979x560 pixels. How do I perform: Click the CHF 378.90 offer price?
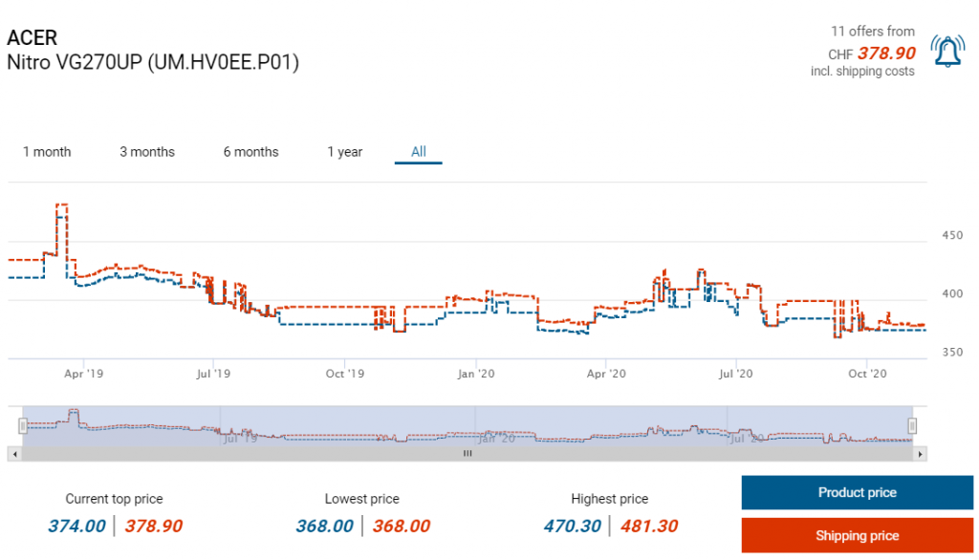point(885,53)
